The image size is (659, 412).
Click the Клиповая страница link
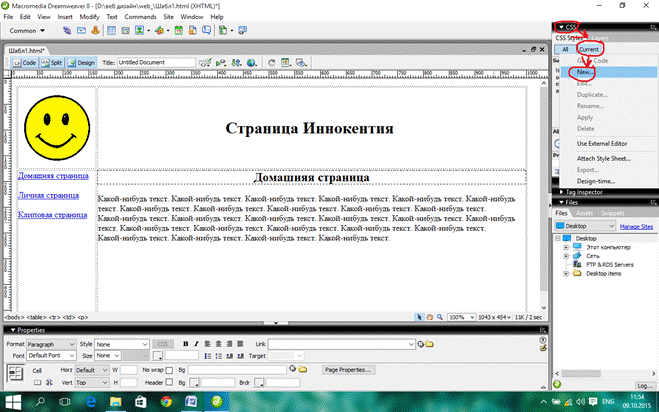tap(53, 215)
